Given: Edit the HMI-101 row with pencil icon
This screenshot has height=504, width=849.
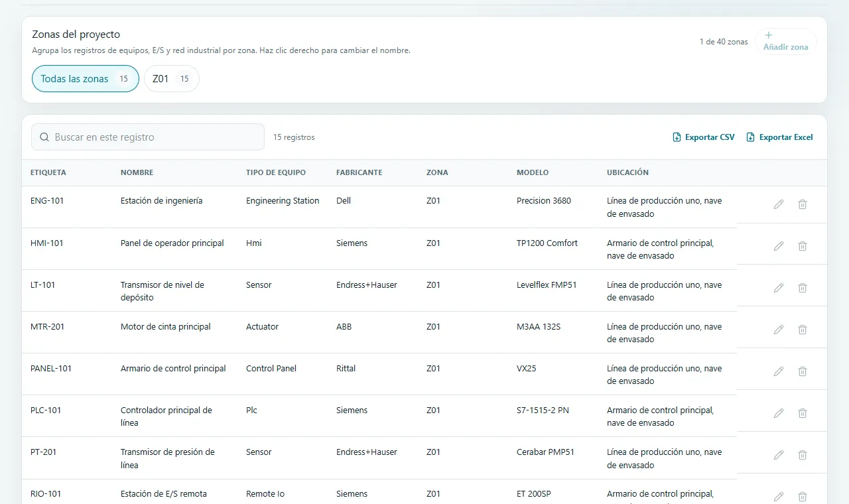Looking at the screenshot, I should [x=779, y=246].
